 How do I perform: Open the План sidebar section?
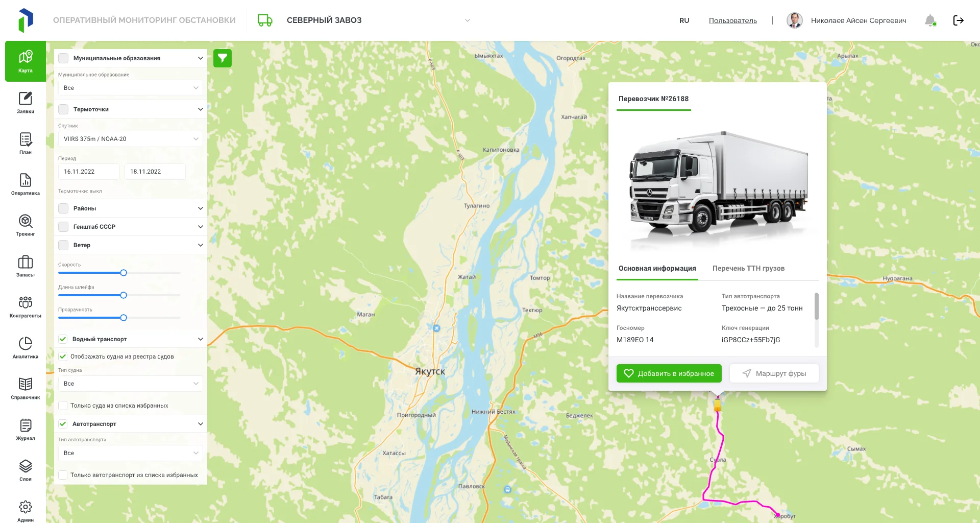tap(26, 143)
